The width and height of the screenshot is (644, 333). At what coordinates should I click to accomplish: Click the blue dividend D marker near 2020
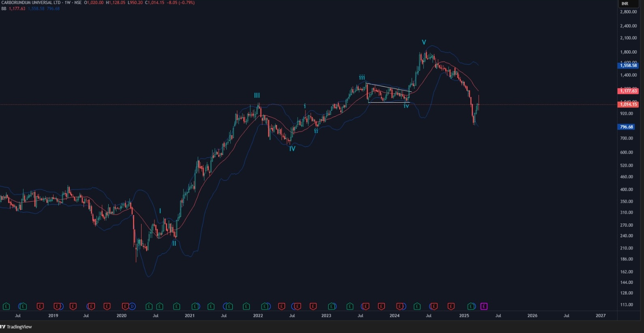click(x=132, y=306)
